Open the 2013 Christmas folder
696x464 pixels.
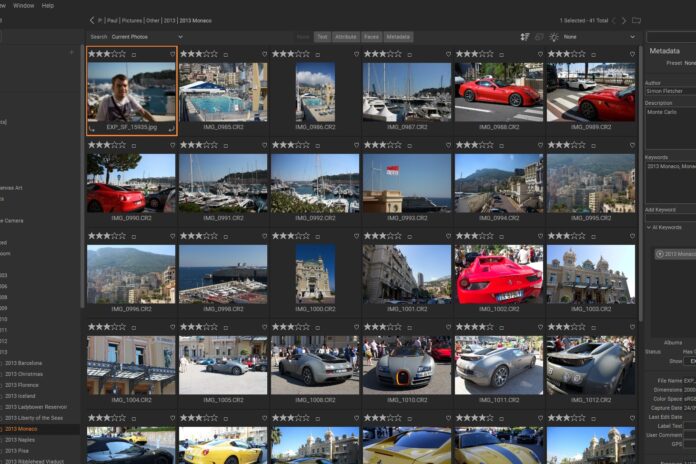point(24,374)
